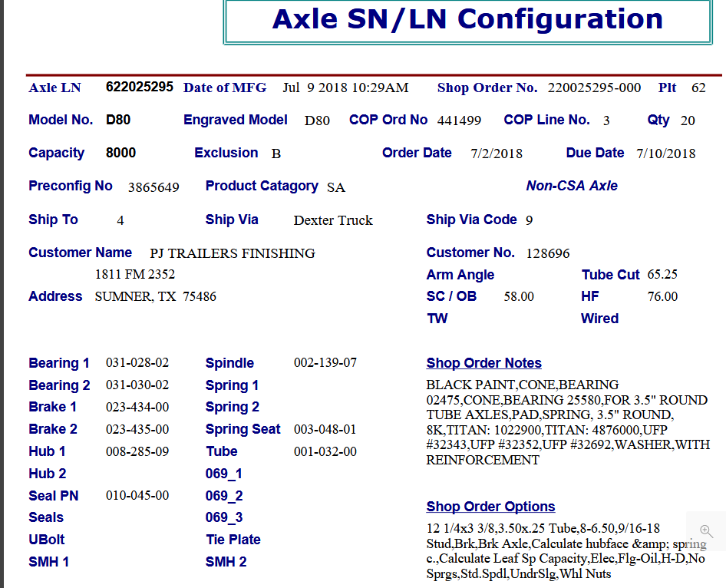Open the Shop Order Notes heading
Screen dimensions: 726x588
coord(483,363)
